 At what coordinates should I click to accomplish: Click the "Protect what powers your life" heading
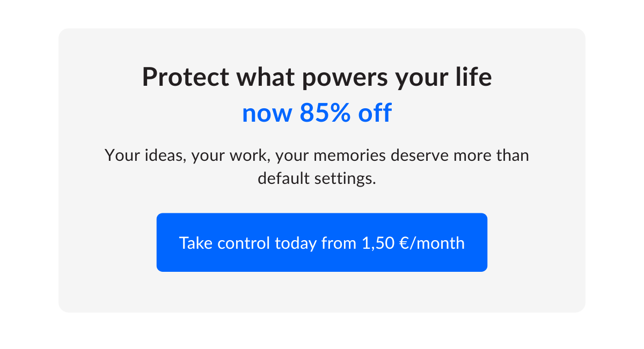(317, 78)
